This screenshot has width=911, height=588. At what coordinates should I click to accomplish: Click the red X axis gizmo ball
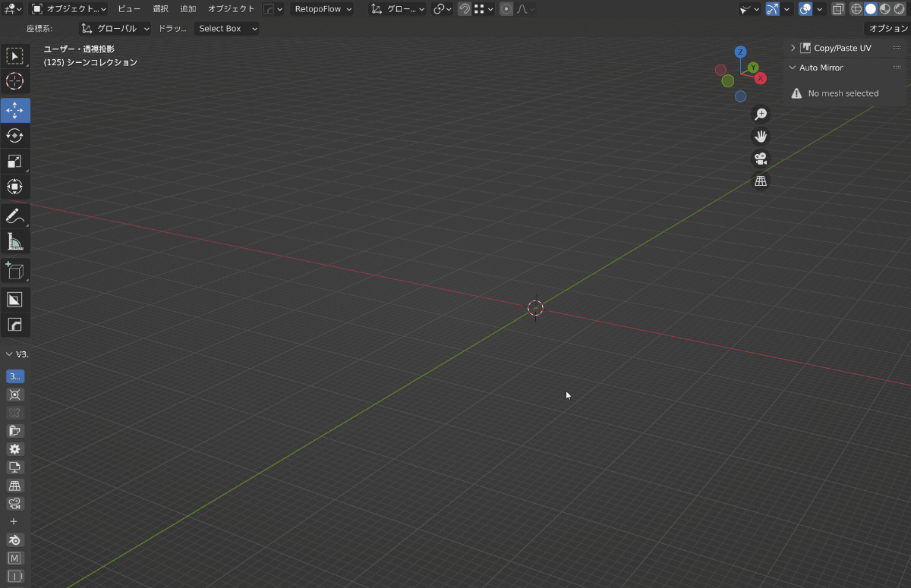coord(761,78)
